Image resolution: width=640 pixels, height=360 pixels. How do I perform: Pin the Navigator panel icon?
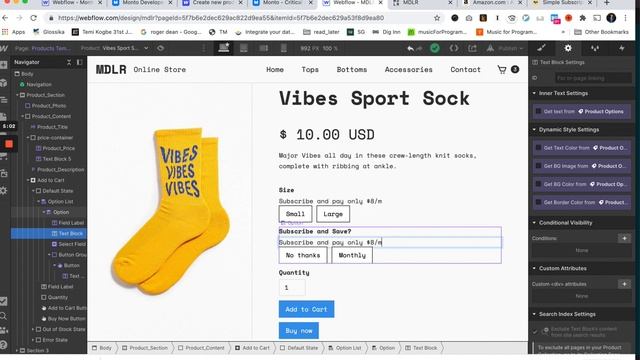[x=79, y=62]
